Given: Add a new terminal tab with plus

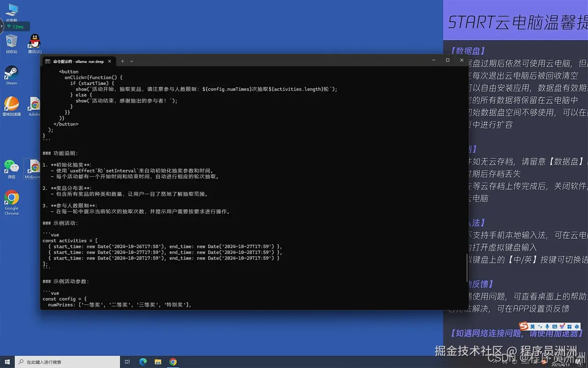Looking at the screenshot, I should (x=123, y=61).
